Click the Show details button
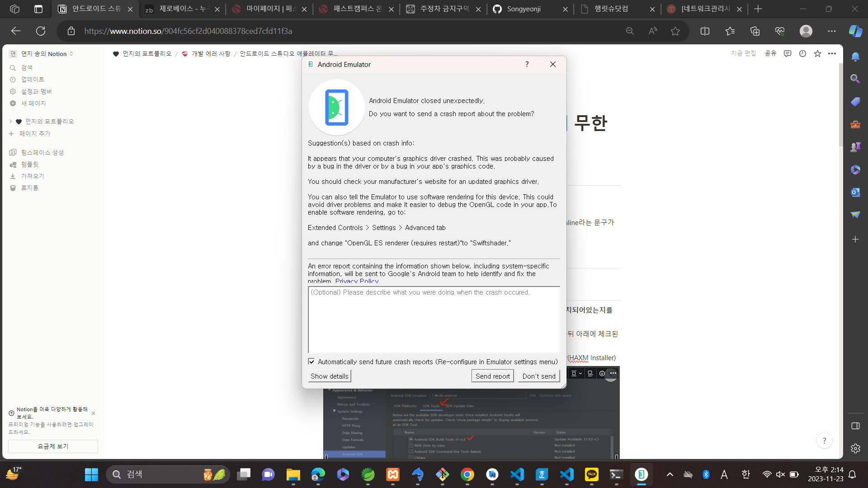Screen dimensions: 868x488 [329, 376]
